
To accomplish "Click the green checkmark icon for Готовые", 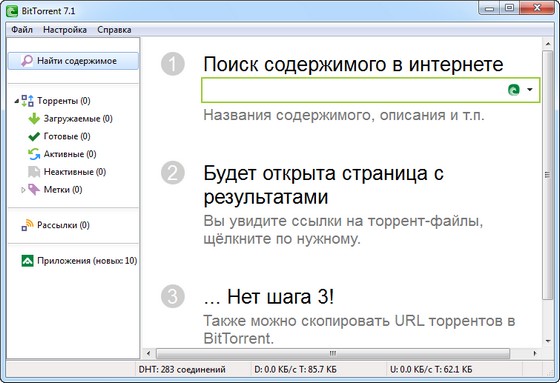I will pyautogui.click(x=34, y=136).
